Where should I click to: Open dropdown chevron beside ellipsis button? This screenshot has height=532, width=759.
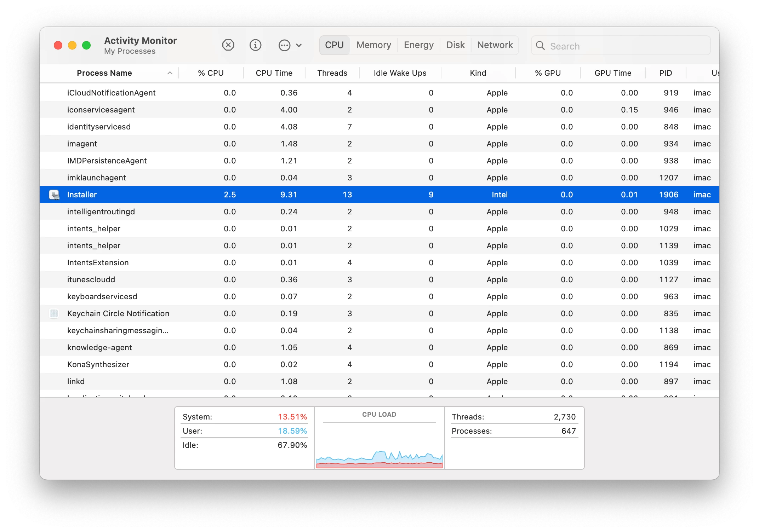(299, 45)
